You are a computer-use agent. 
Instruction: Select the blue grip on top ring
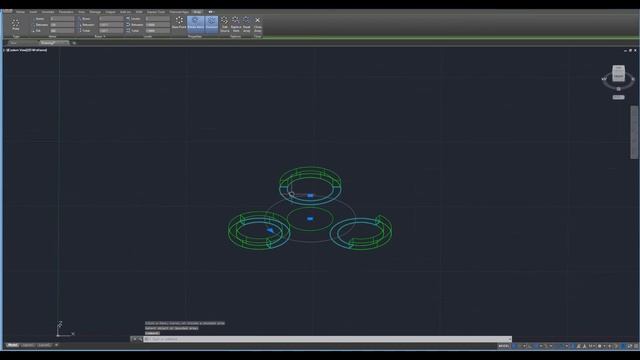pos(310,196)
